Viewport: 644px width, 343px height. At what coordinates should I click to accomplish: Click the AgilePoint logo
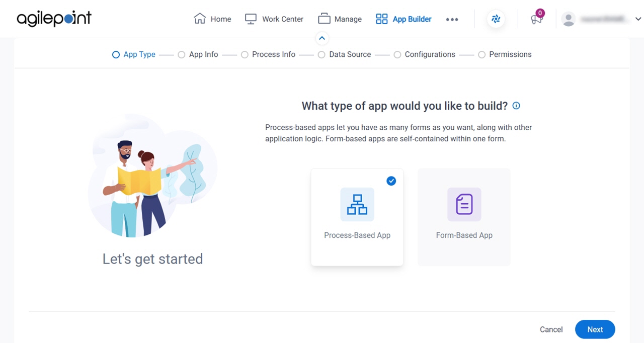coord(54,19)
